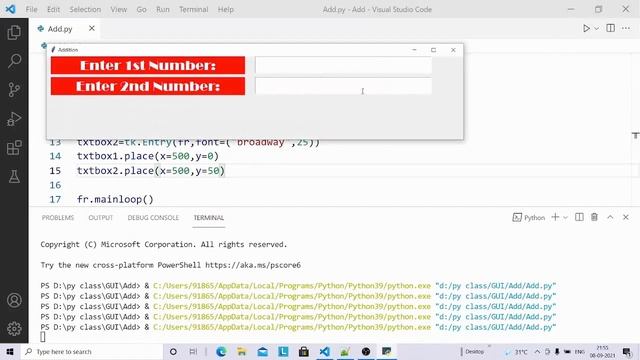Open the 31°C weather widget
Viewport: 640px width, 360px height.
coord(516,351)
